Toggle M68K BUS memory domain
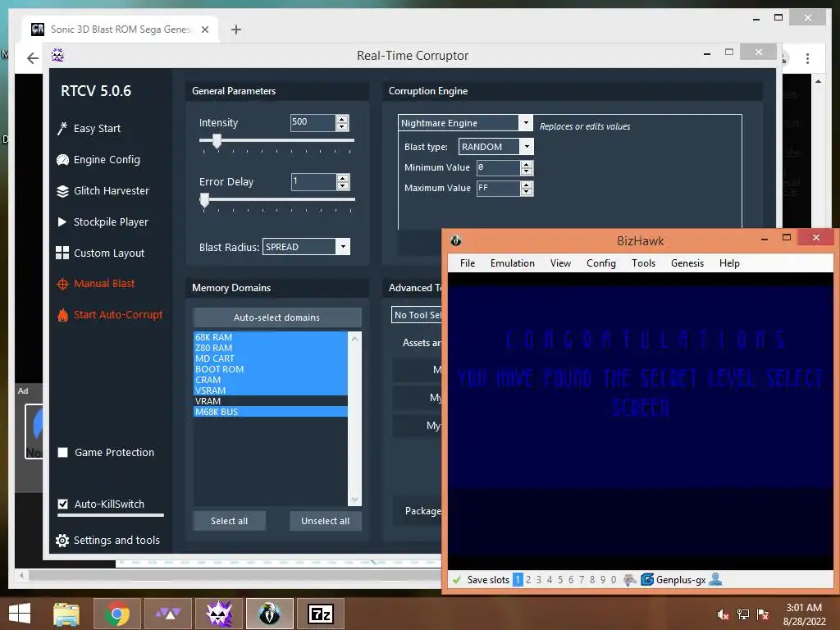Screen dimensions: 840x630 point(271,412)
